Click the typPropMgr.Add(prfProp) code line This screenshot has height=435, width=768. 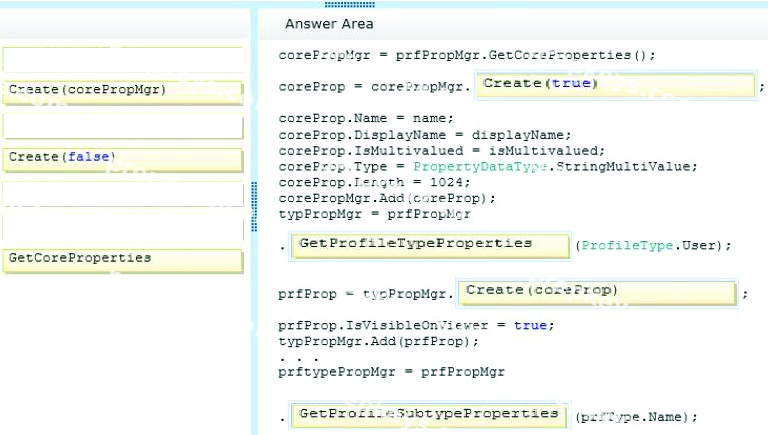[x=378, y=341]
